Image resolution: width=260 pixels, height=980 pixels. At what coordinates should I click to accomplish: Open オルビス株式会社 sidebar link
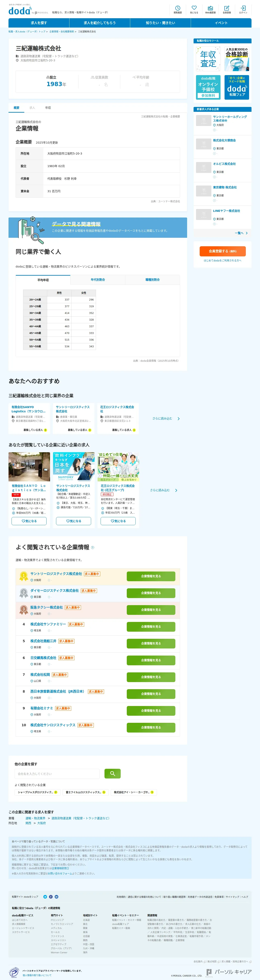(224, 164)
